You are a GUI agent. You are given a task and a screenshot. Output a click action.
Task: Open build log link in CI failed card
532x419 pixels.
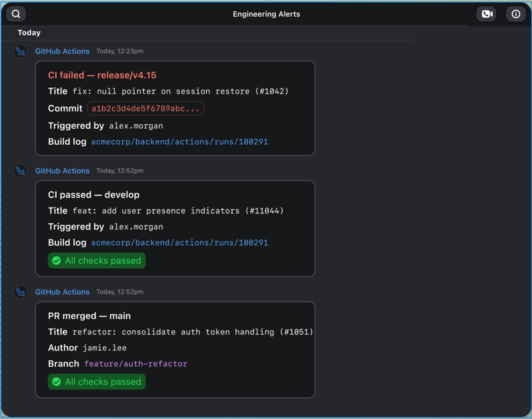point(179,142)
